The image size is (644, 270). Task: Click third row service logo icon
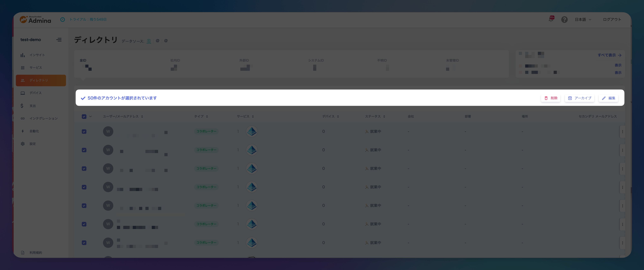(x=252, y=169)
